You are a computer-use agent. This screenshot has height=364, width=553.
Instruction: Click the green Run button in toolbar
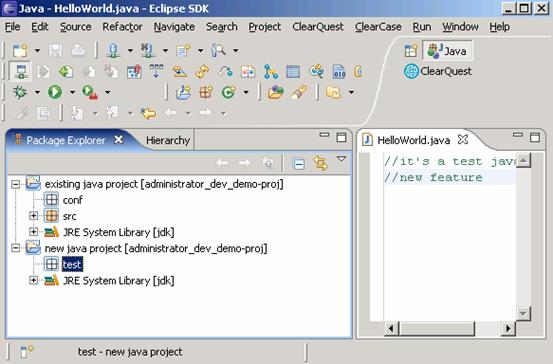pyautogui.click(x=55, y=92)
